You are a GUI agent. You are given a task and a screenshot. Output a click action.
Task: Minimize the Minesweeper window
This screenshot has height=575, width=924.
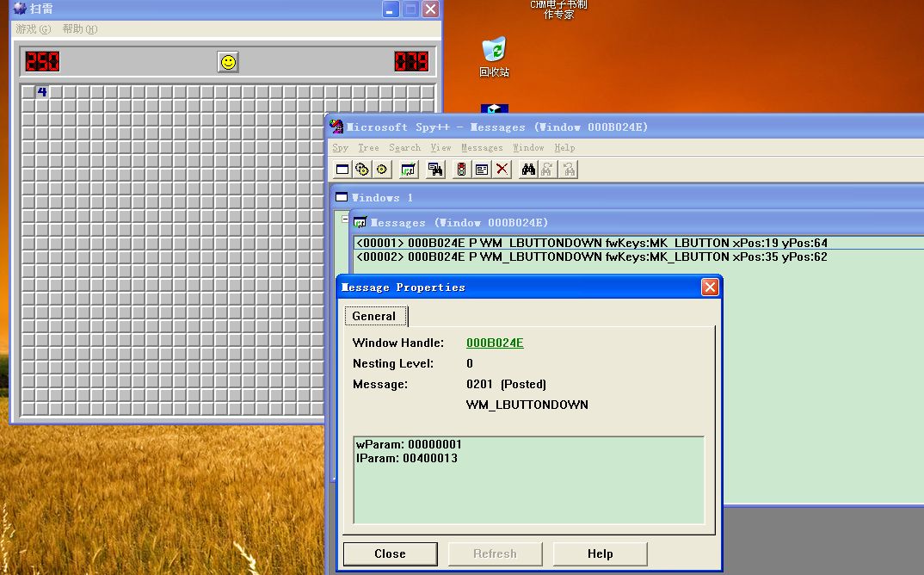point(390,9)
